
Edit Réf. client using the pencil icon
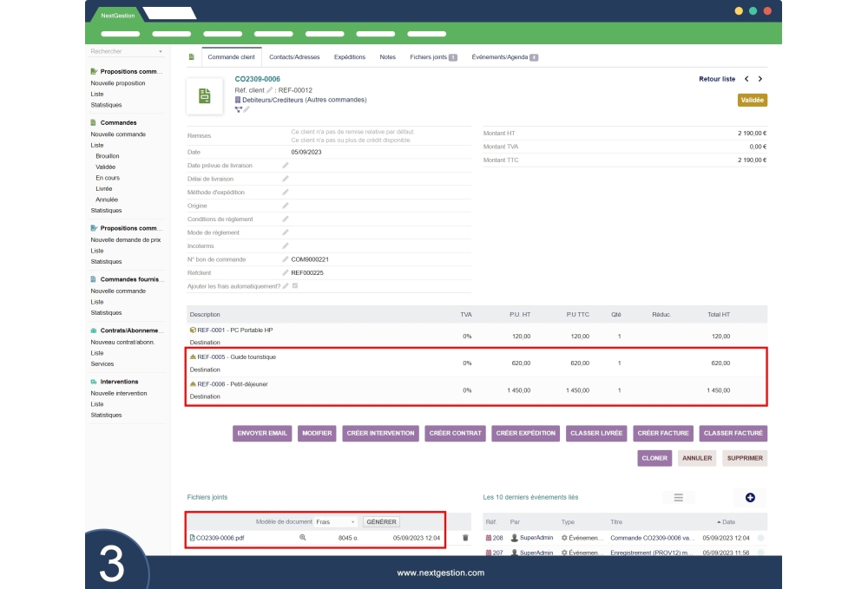[x=269, y=91]
